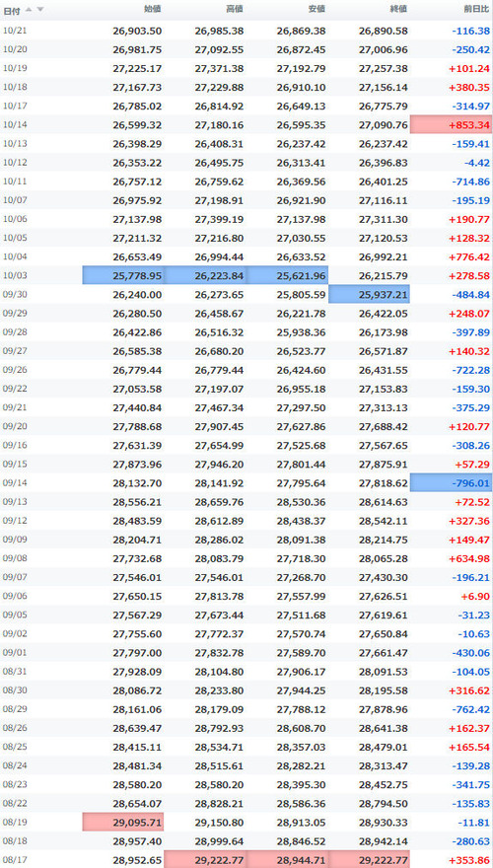Select the closing value 27,567.65
The height and width of the screenshot is (868, 493).
point(384,445)
